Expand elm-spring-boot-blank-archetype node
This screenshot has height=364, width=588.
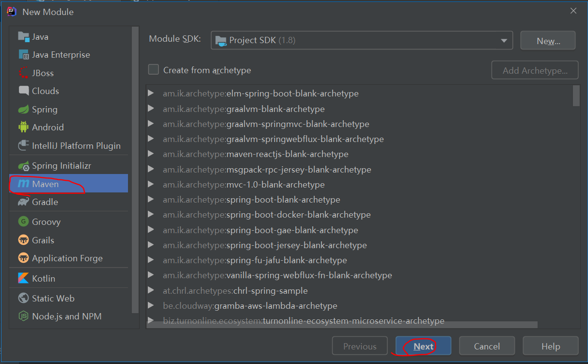[x=151, y=93]
